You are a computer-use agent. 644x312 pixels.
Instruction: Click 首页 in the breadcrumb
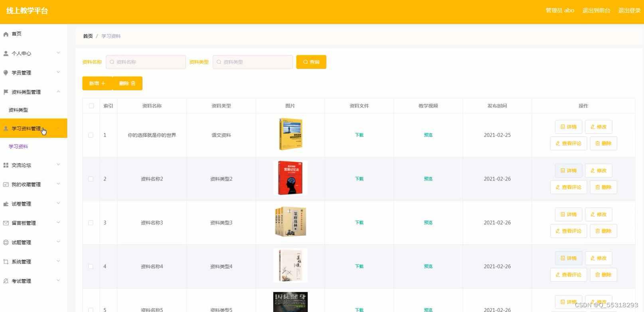(x=88, y=36)
